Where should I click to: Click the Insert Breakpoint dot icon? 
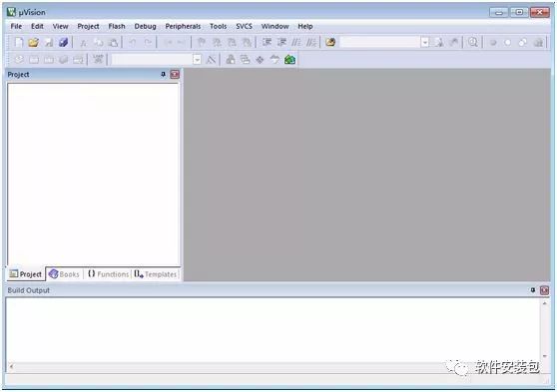tap(493, 43)
